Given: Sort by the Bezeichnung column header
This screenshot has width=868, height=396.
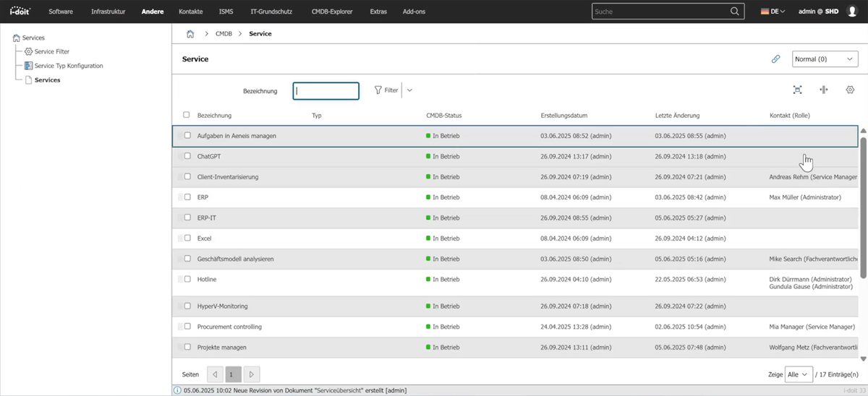Looking at the screenshot, I should (x=214, y=116).
